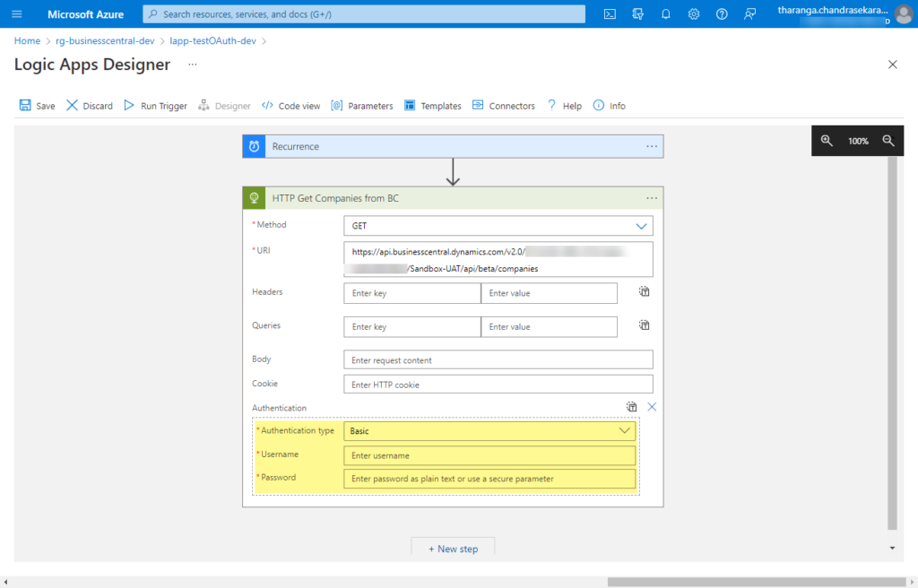The height and width of the screenshot is (588, 918).
Task: Click the Azure search bar
Action: click(x=364, y=14)
